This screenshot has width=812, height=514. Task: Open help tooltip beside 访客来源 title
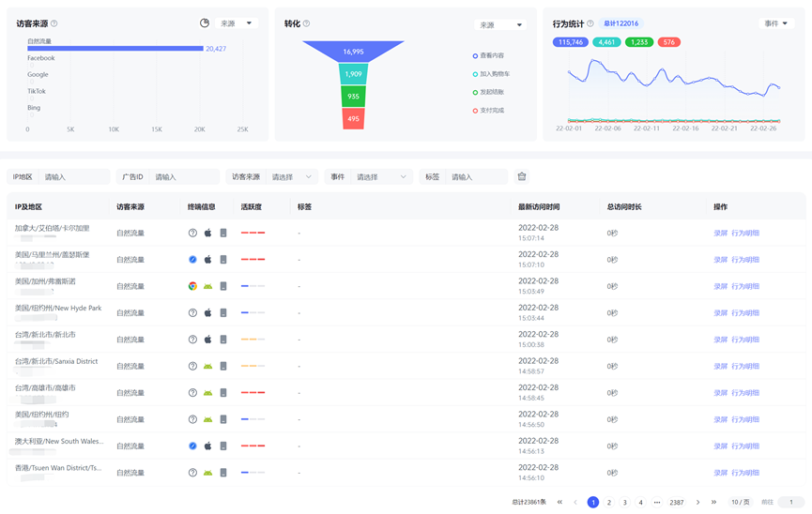pos(54,23)
